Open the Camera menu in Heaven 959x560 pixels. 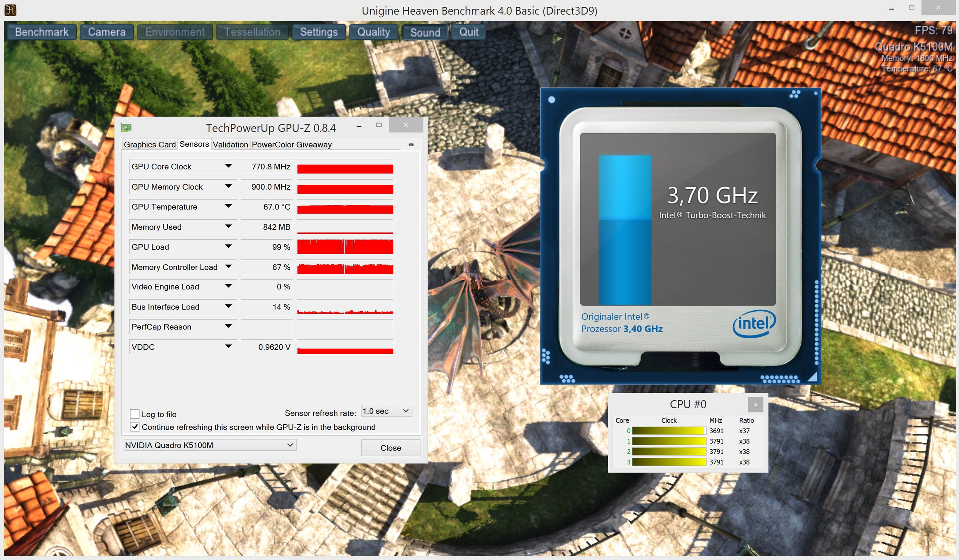107,32
